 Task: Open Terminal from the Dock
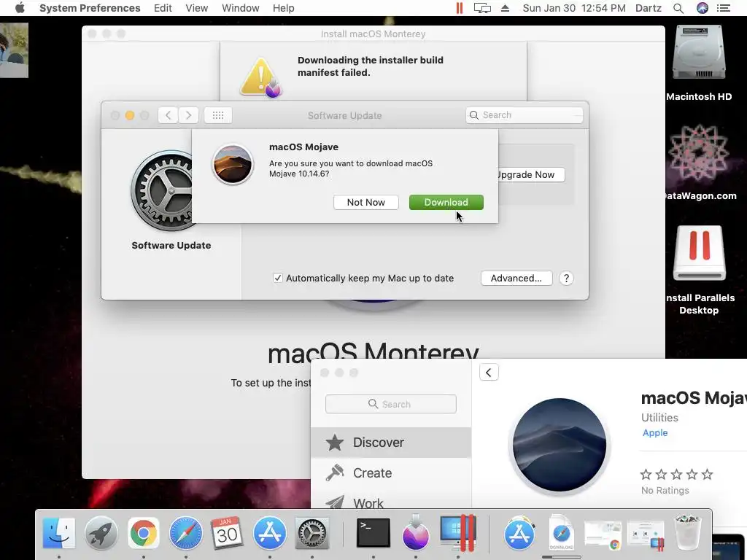pos(373,533)
